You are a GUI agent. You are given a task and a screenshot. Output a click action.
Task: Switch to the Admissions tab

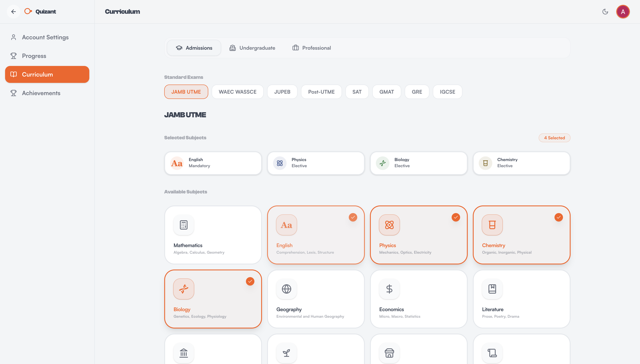coord(194,48)
